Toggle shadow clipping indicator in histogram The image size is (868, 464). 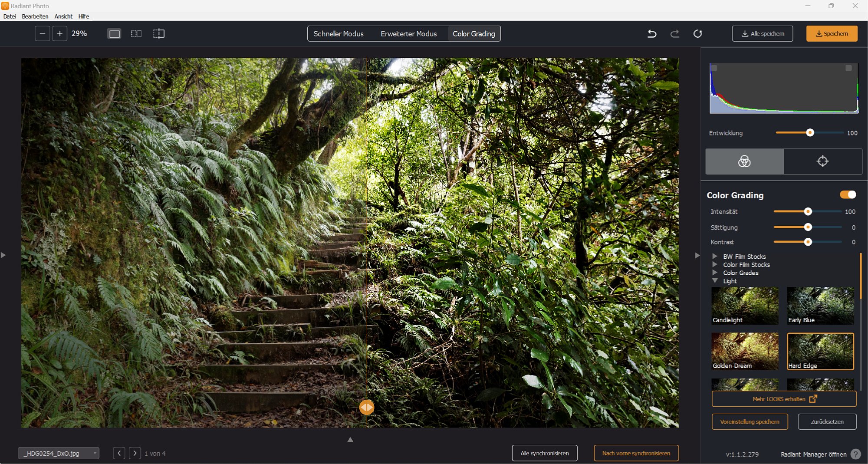714,68
